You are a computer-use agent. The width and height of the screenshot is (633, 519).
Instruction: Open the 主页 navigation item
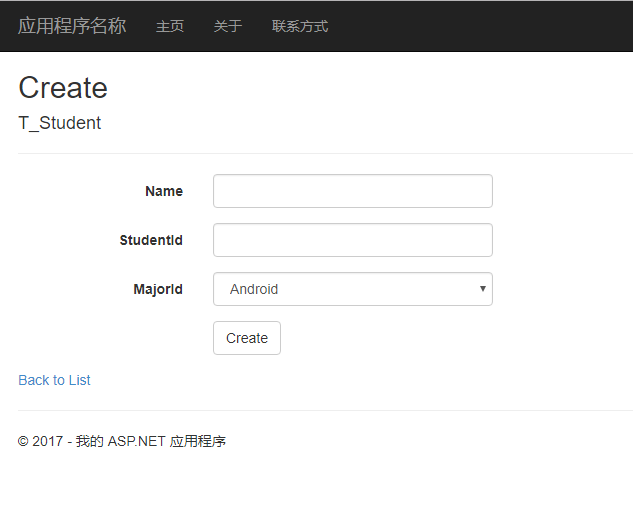pyautogui.click(x=170, y=26)
